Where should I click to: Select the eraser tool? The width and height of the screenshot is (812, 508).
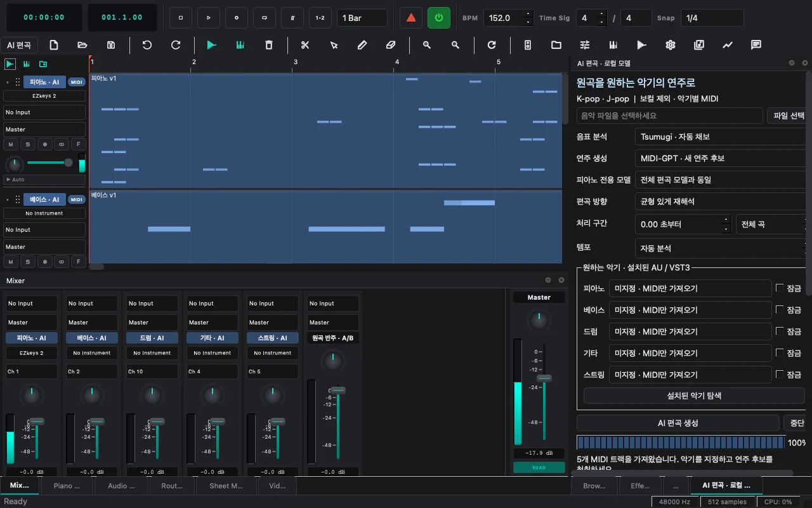pyautogui.click(x=391, y=45)
